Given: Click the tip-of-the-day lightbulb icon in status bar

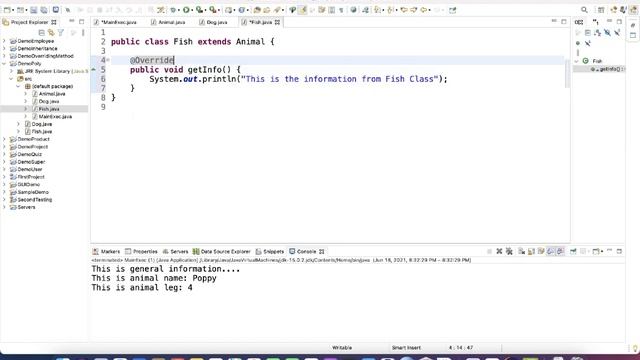Looking at the screenshot, I should tap(635, 348).
